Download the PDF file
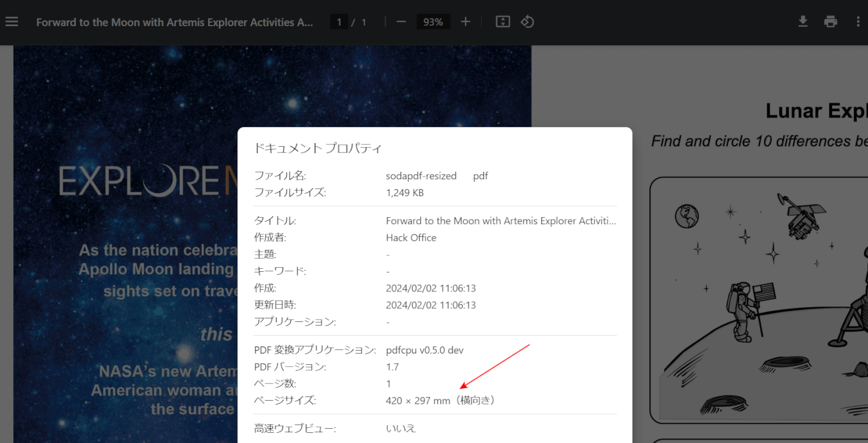This screenshot has height=443, width=868. pyautogui.click(x=803, y=22)
